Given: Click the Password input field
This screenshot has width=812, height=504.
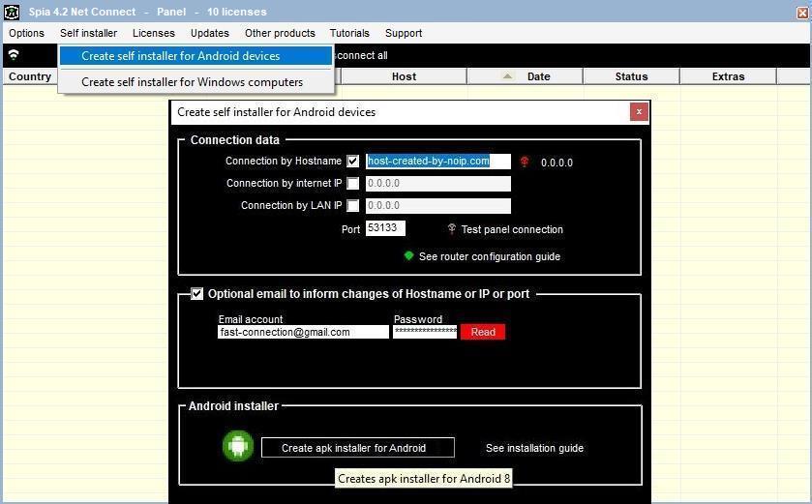Looking at the screenshot, I should point(425,332).
